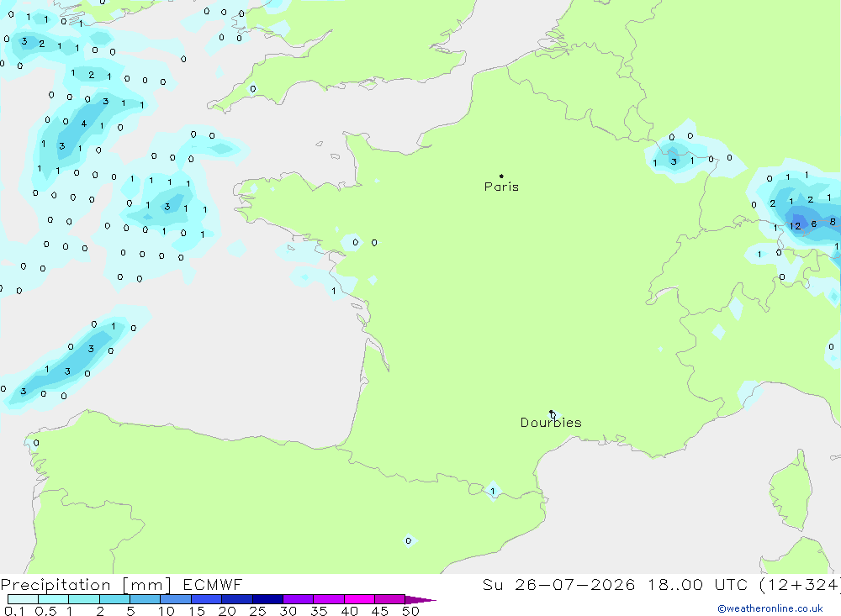This screenshot has height=616, width=841.
Task: Click the '12' precipitation value near Germany
Action: [795, 226]
